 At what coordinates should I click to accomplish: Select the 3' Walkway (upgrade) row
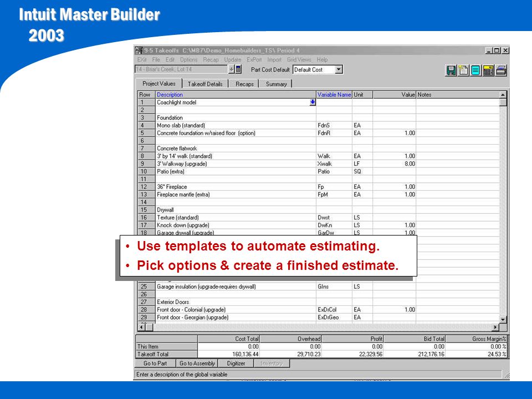[x=319, y=163]
